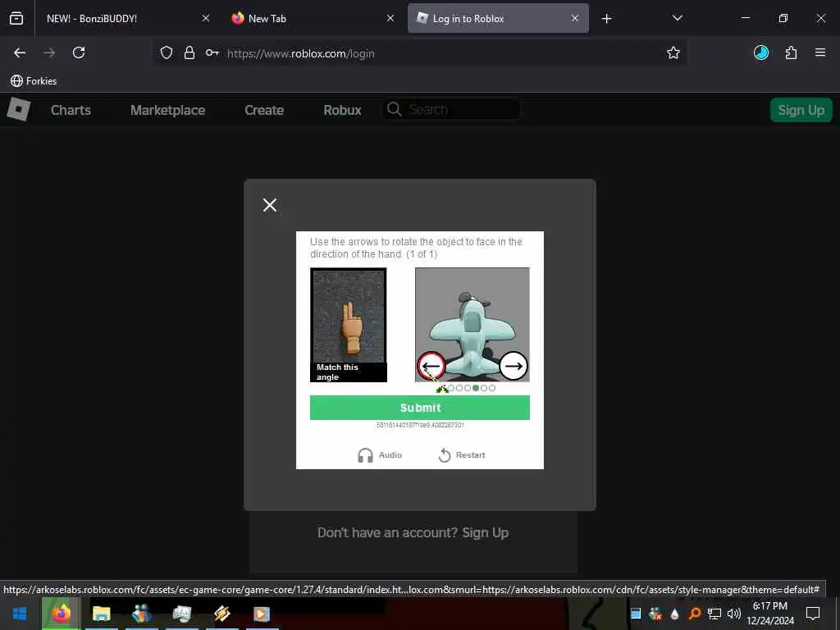Open the volume speaker tray icon
This screenshot has width=840, height=630.
click(x=734, y=614)
